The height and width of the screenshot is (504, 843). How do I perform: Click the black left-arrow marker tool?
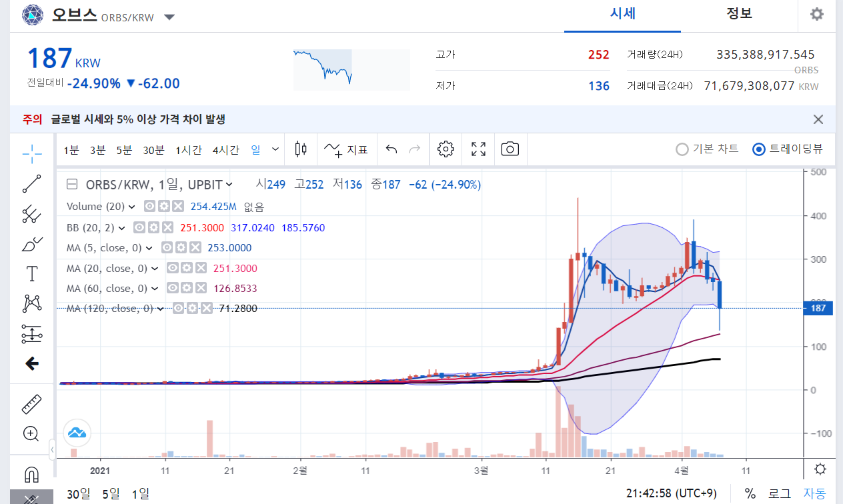tap(31, 363)
